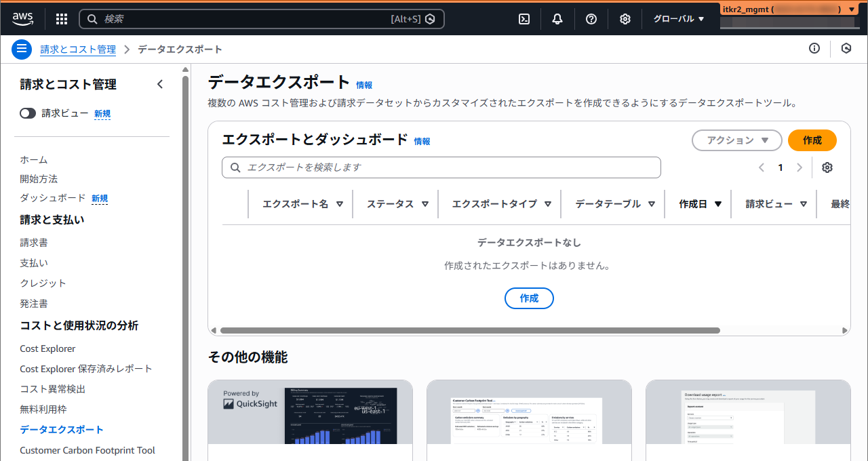Click the 新規 badge beside 請求ビュー
This screenshot has height=461, width=868.
[102, 114]
